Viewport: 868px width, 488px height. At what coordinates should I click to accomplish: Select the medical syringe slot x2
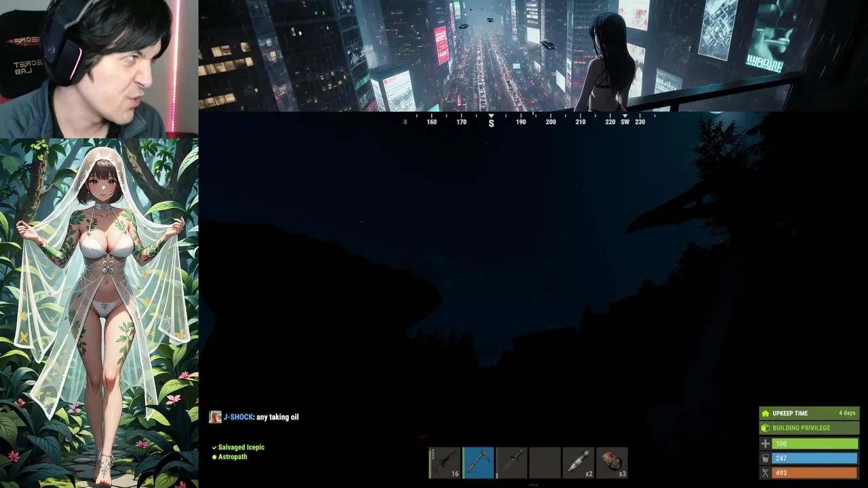click(x=578, y=463)
